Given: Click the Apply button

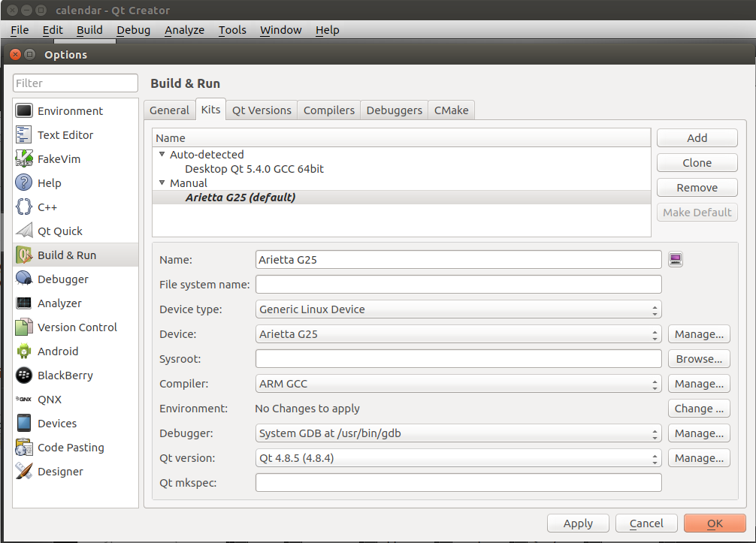Looking at the screenshot, I should coord(578,523).
